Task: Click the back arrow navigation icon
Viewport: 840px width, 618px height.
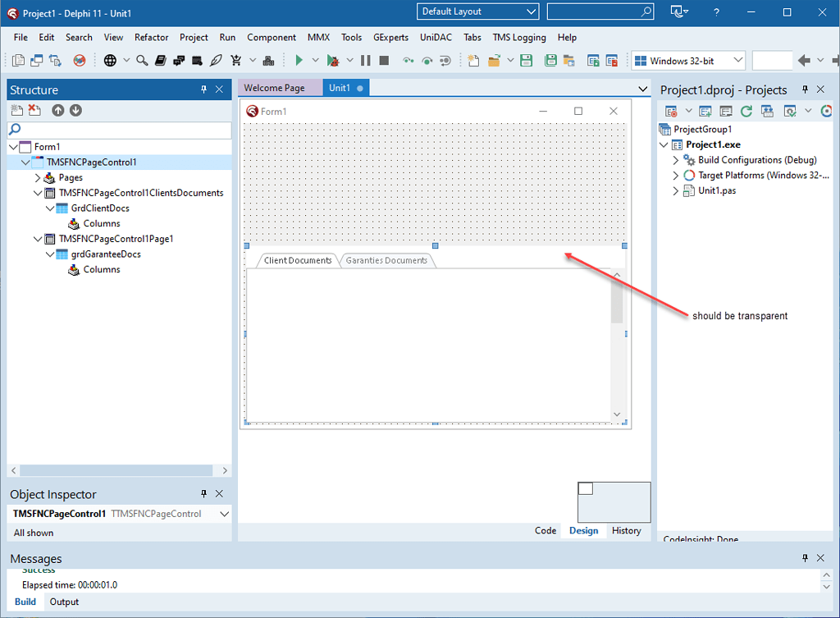Action: tap(804, 61)
